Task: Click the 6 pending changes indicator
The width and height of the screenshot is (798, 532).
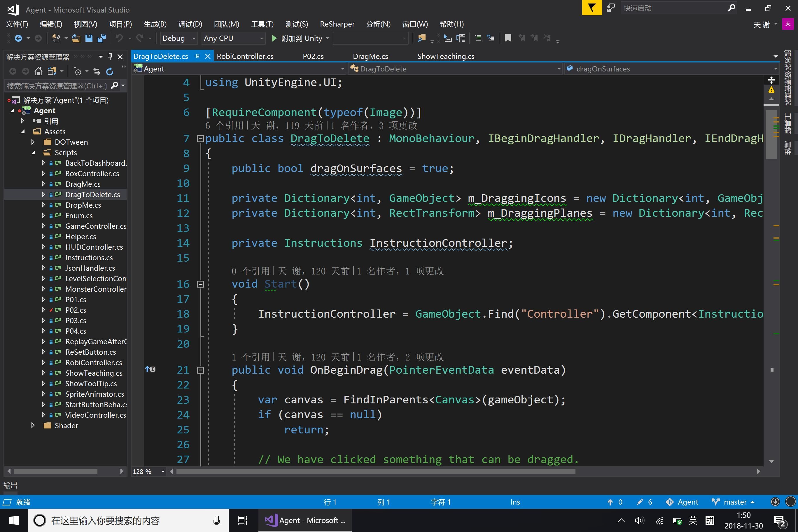Action: [645, 502]
